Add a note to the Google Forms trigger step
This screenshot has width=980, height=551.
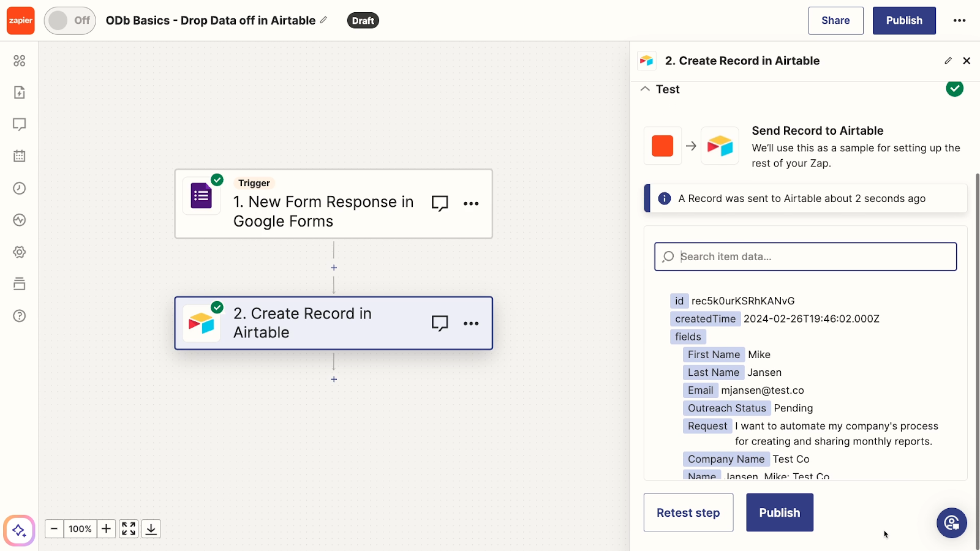tap(440, 203)
